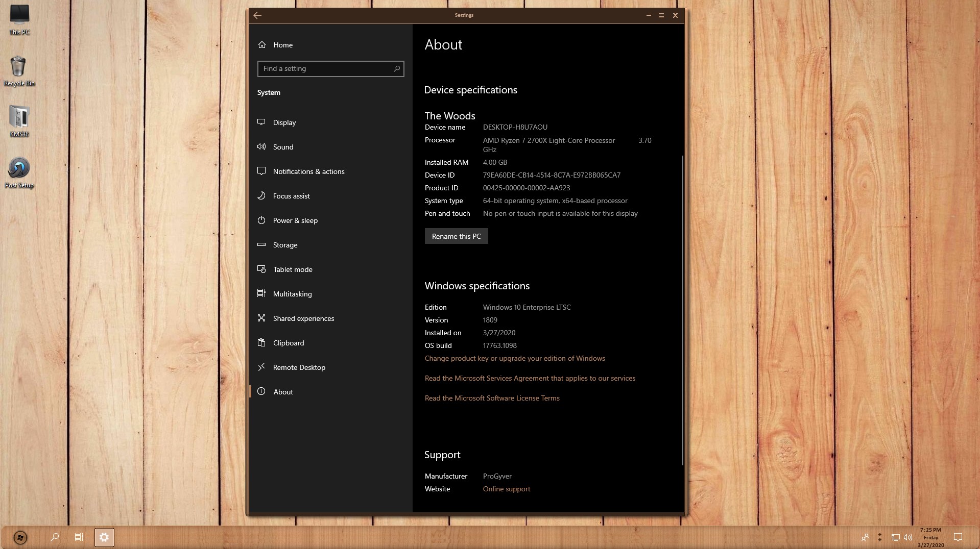The width and height of the screenshot is (980, 549).
Task: Click the People icon in system tray
Action: (865, 537)
